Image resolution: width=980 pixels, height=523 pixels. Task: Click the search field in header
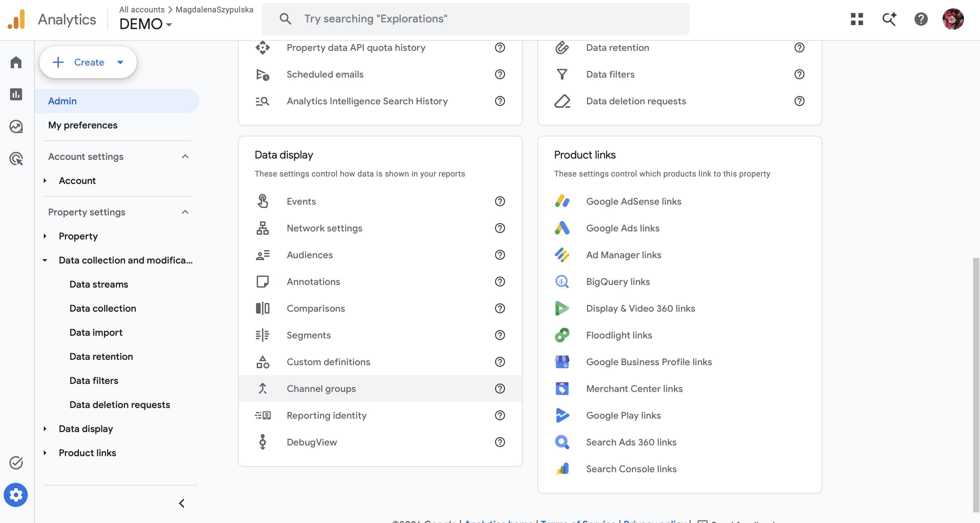click(475, 19)
